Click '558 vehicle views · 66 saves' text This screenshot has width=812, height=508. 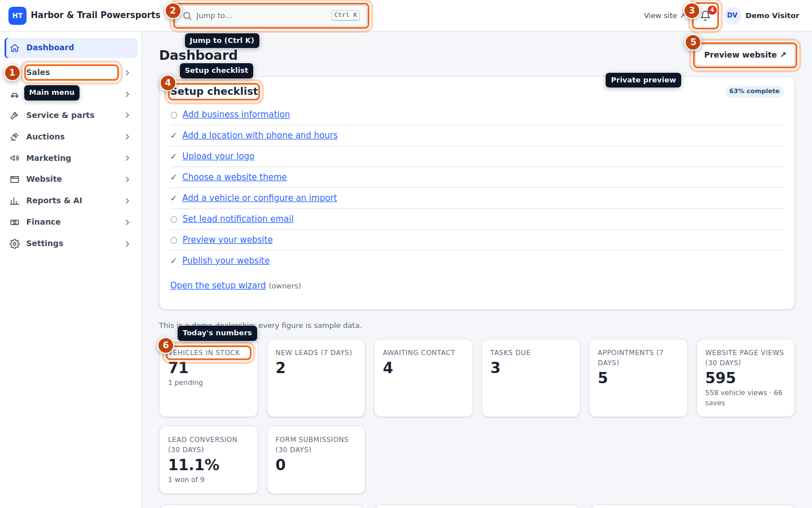pos(744,398)
